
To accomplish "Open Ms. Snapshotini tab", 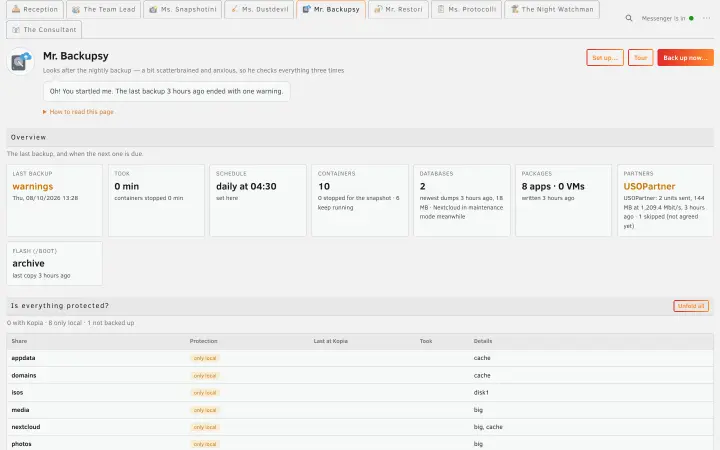I will click(x=183, y=9).
